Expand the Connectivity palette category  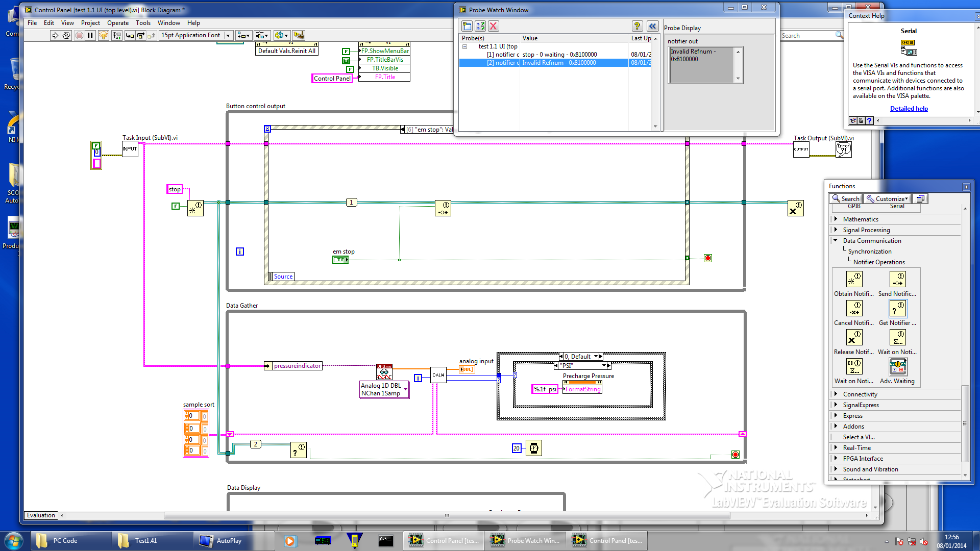(x=836, y=394)
